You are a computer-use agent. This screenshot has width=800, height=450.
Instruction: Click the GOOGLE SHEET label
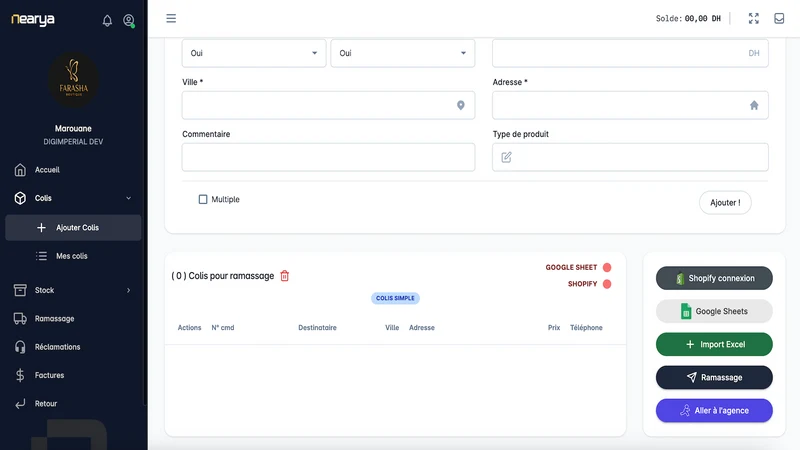[x=571, y=267]
